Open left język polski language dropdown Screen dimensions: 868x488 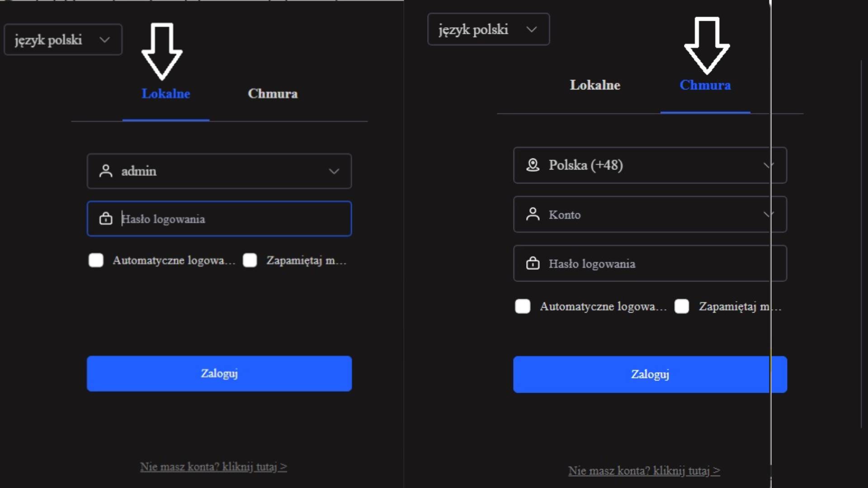point(63,40)
